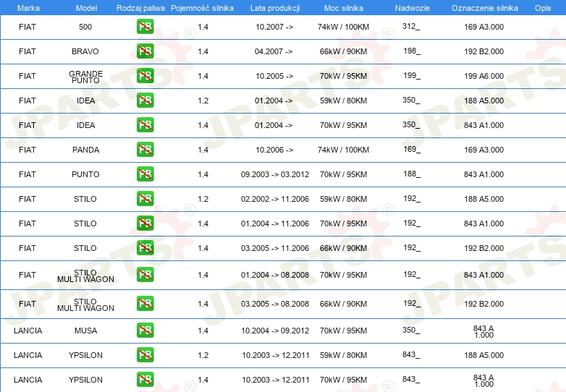Click engine code '188 A5.000' in YPSILON row
This screenshot has height=392, width=566.
[x=483, y=355]
